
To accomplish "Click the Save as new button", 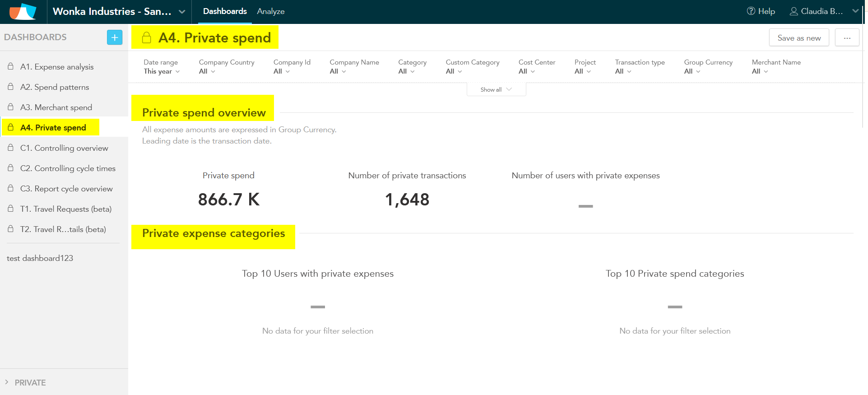I will coord(798,38).
